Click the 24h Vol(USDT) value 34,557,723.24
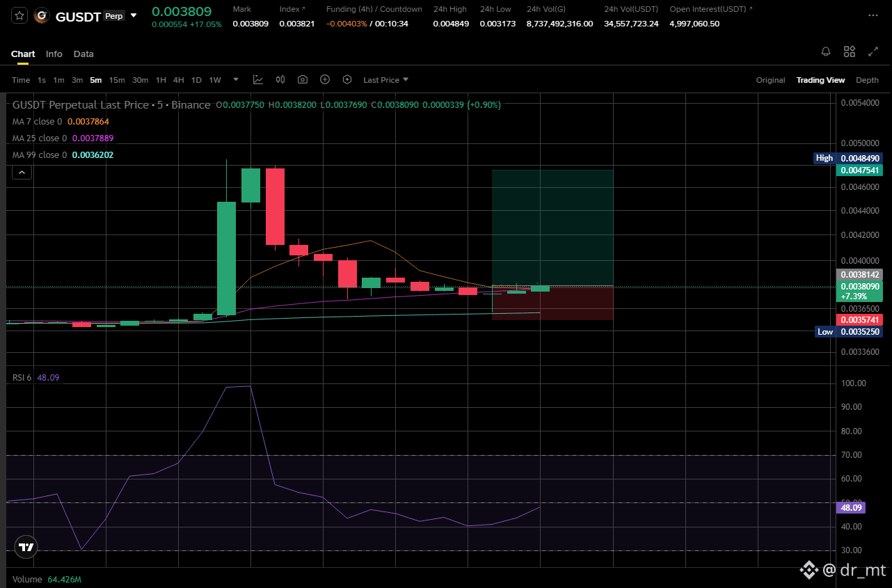This screenshot has width=892, height=588. pyautogui.click(x=631, y=24)
